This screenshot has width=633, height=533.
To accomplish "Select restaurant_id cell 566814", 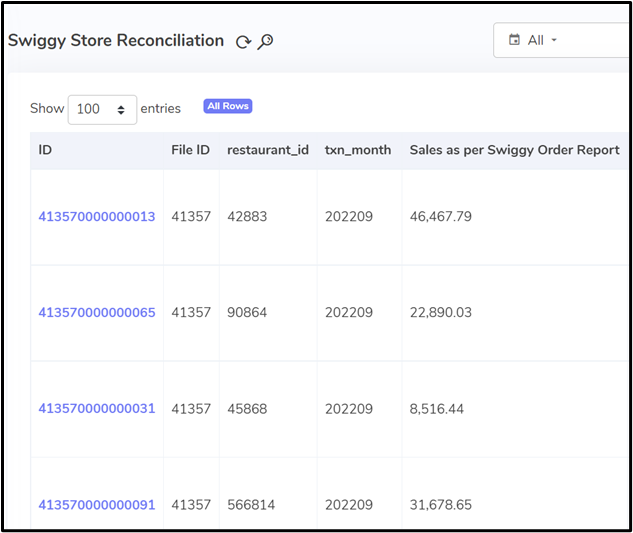I will [x=251, y=505].
